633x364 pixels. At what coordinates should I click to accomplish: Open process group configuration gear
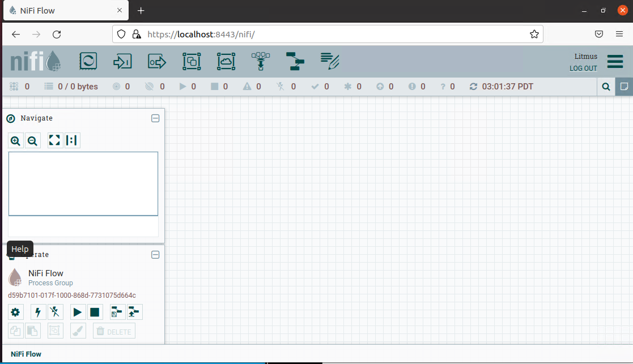coord(15,312)
